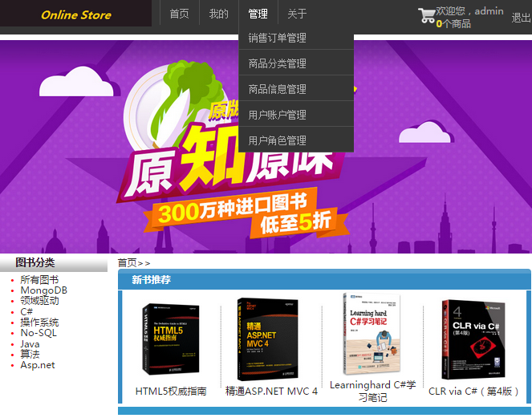
Task: Click the 欢迎您，admin greeting text
Action: tap(469, 11)
